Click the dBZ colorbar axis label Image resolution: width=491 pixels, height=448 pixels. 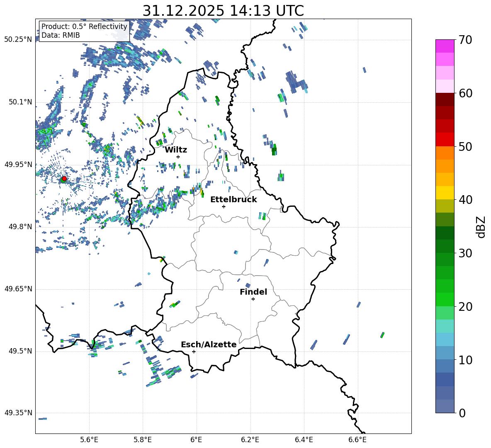tap(481, 226)
